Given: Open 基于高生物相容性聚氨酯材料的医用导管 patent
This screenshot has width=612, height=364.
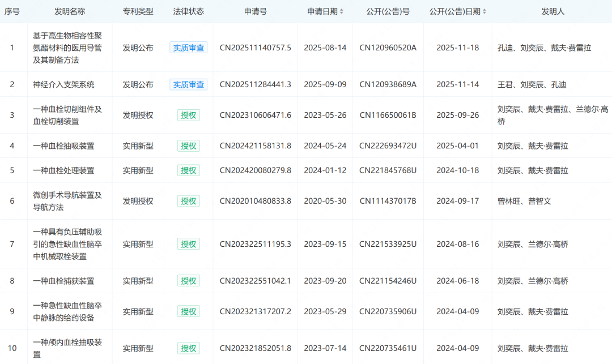Looking at the screenshot, I should coord(67,48).
